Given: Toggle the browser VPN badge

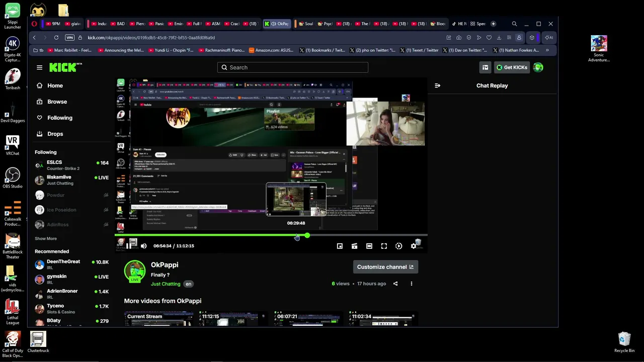Looking at the screenshot, I should [70, 38].
